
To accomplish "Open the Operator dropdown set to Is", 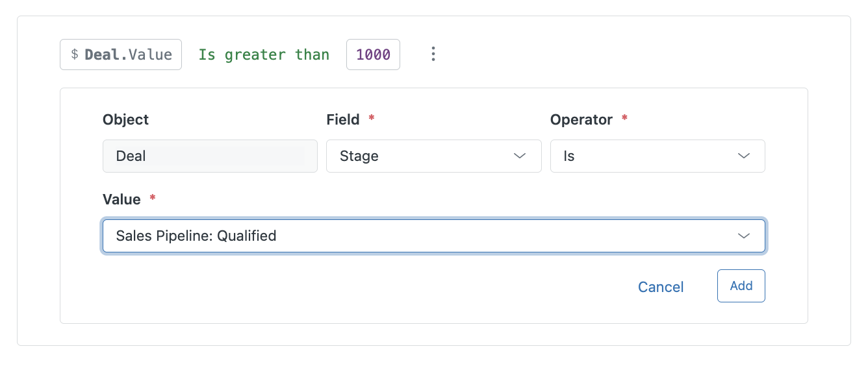I will click(657, 156).
